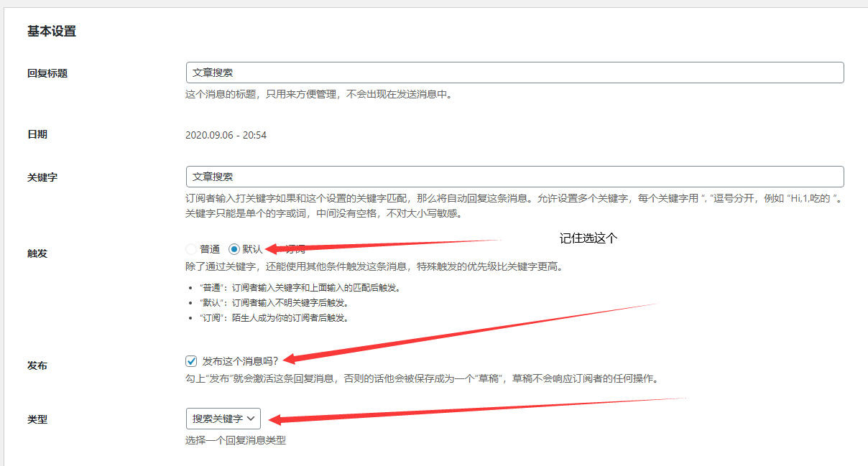Click the 发布 row label
Screen dimensions: 868x466
pyautogui.click(x=37, y=365)
